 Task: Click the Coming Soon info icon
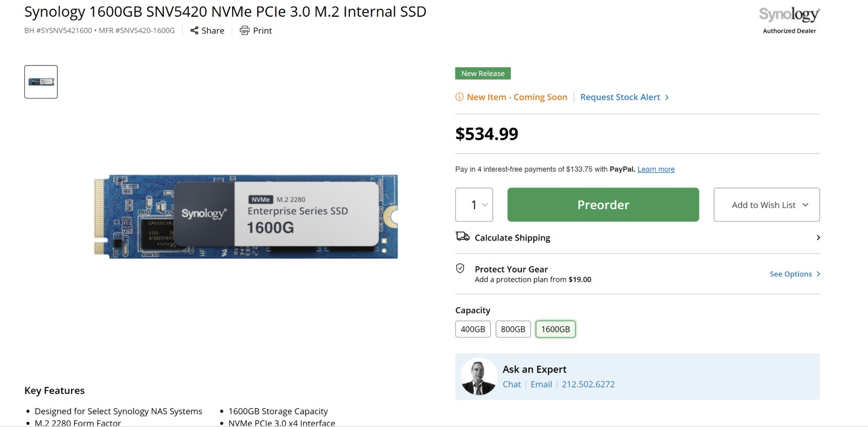pos(459,97)
